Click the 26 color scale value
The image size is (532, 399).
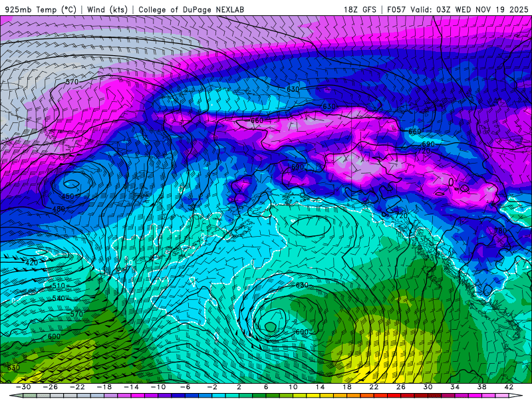pos(401,387)
